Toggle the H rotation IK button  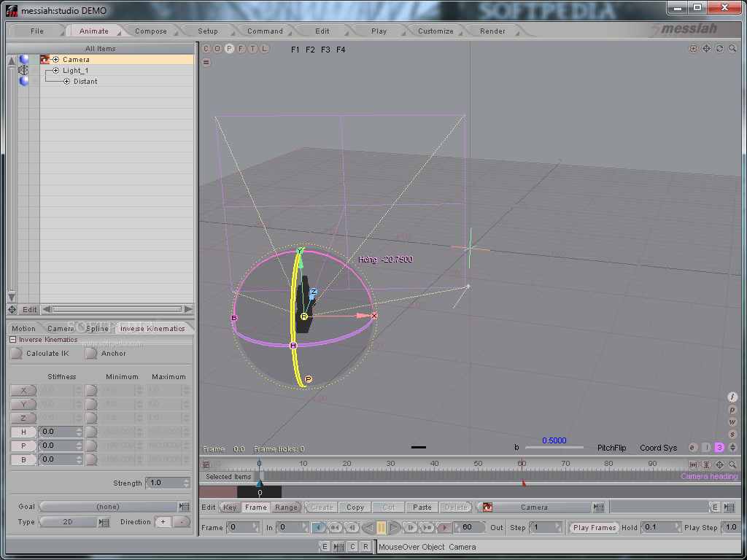coord(23,432)
